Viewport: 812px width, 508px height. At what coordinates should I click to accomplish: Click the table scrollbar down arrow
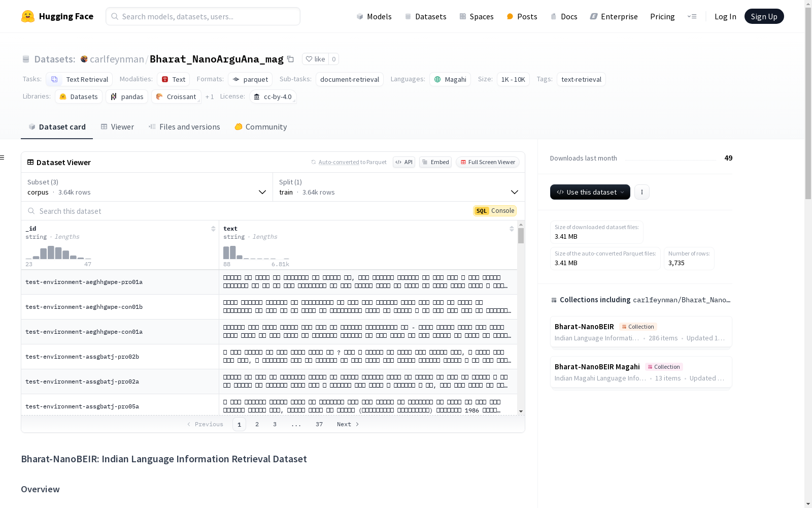coord(521,411)
